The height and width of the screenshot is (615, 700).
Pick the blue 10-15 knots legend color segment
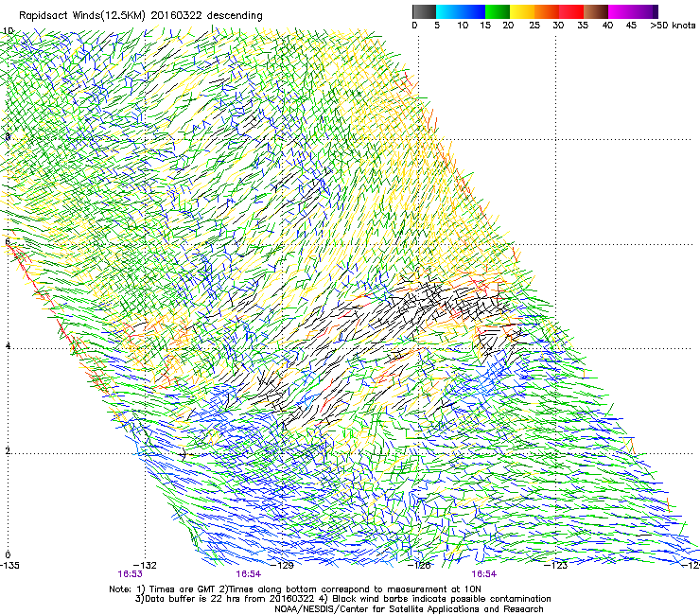(x=473, y=11)
